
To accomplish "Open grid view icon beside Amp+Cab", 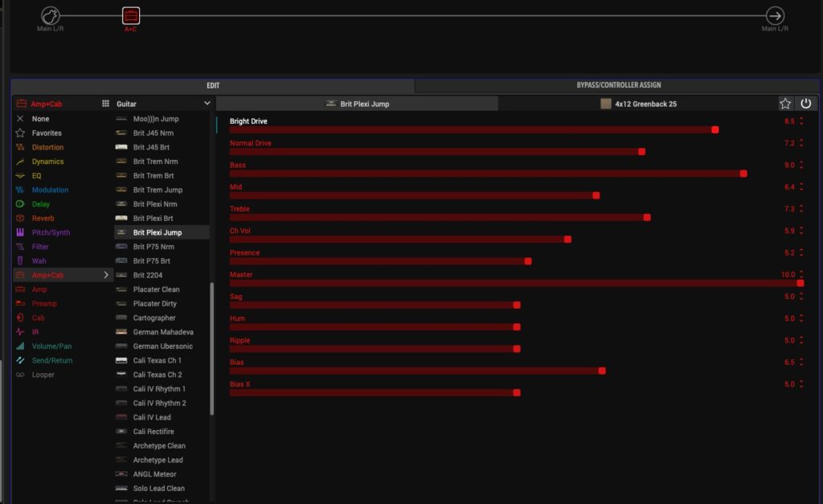I will [105, 104].
